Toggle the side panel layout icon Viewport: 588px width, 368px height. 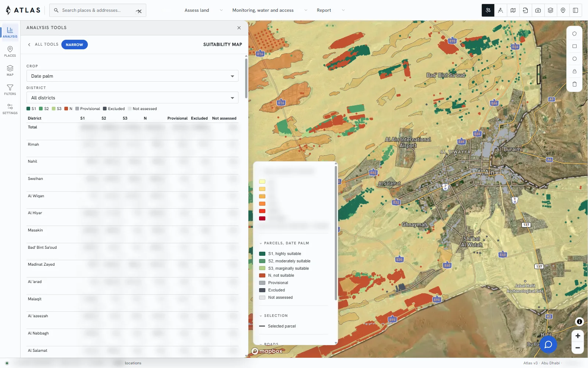pos(576,10)
